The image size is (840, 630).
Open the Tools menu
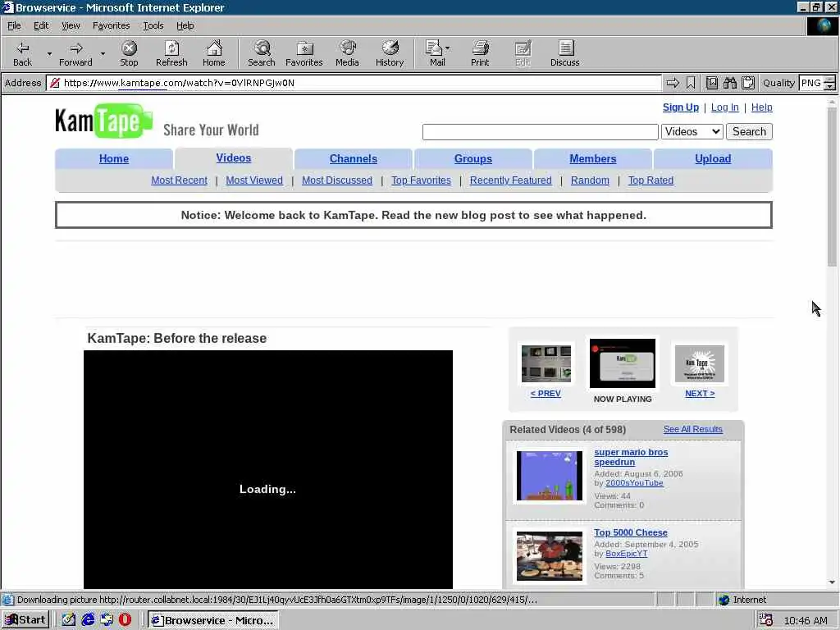pyautogui.click(x=153, y=25)
